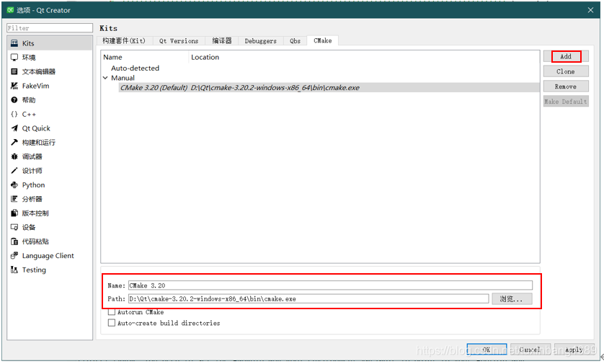Open the Qt Quick arrow icon

(x=14, y=128)
